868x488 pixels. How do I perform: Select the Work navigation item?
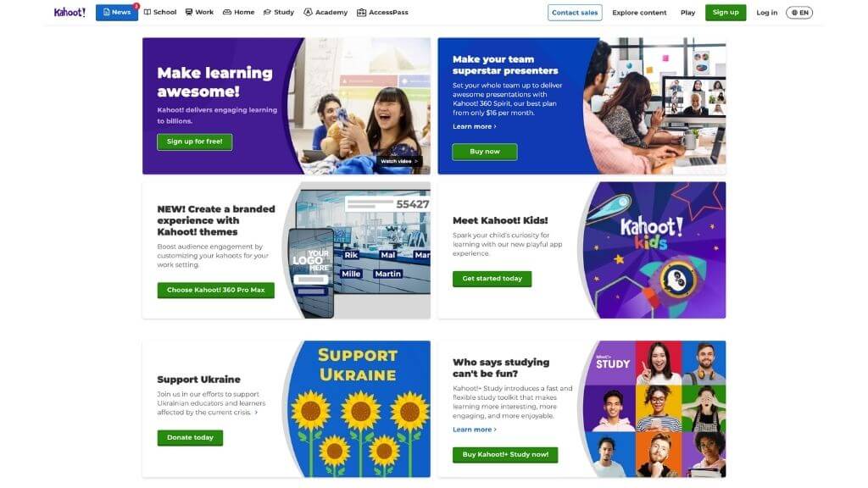pos(199,12)
